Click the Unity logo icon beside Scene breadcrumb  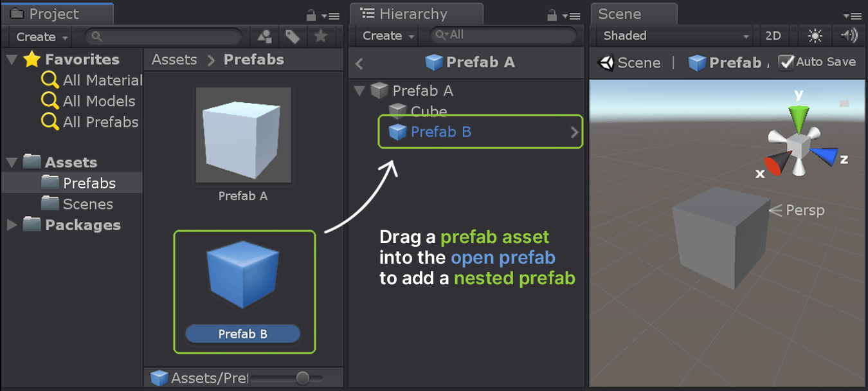pyautogui.click(x=606, y=62)
